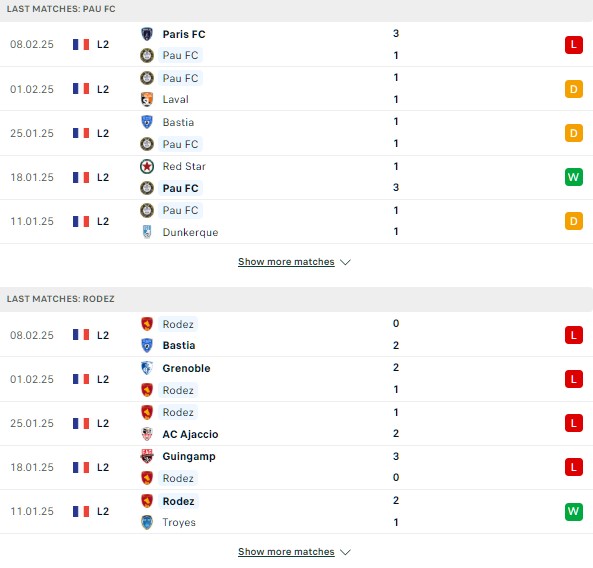Viewport: 593px width, 568px height.
Task: Click the chevron beside Rodez Show more matches
Action: coord(345,552)
